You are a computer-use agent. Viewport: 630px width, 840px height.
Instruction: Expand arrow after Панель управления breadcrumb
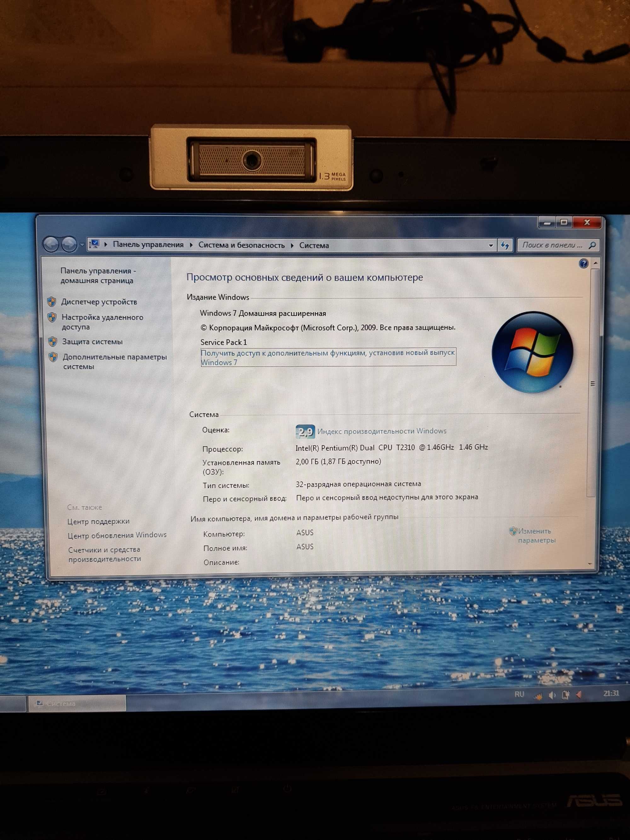pyautogui.click(x=191, y=245)
